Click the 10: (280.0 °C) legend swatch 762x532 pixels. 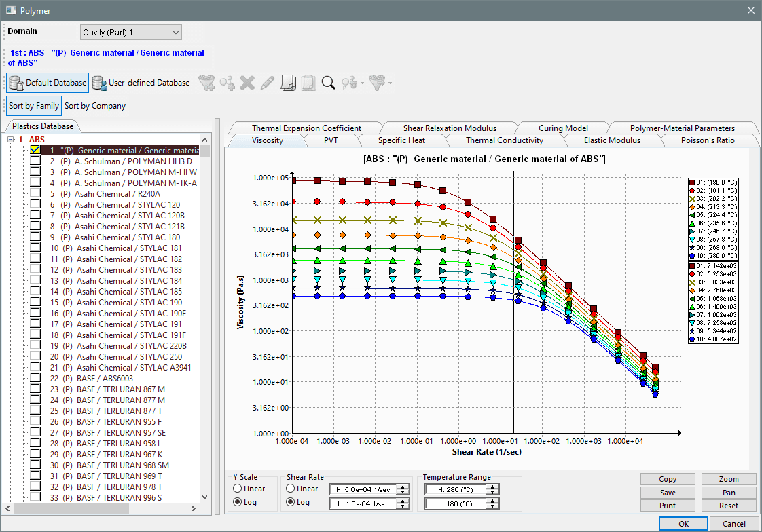[x=692, y=256]
